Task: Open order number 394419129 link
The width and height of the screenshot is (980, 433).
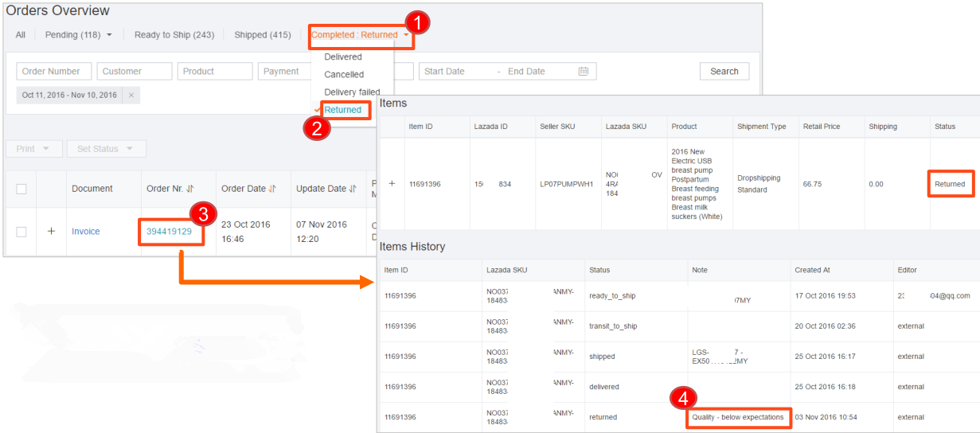Action: tap(169, 232)
